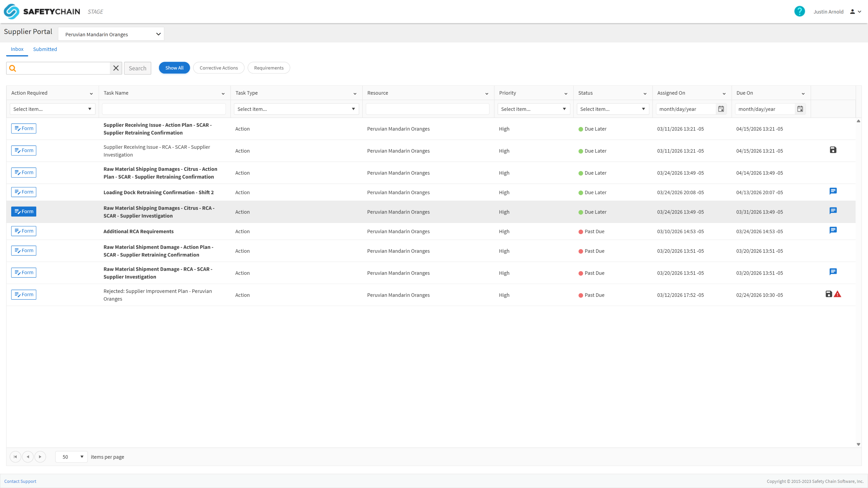Image resolution: width=868 pixels, height=488 pixels.
Task: Open the Due On calendar picker icon
Action: tap(800, 109)
